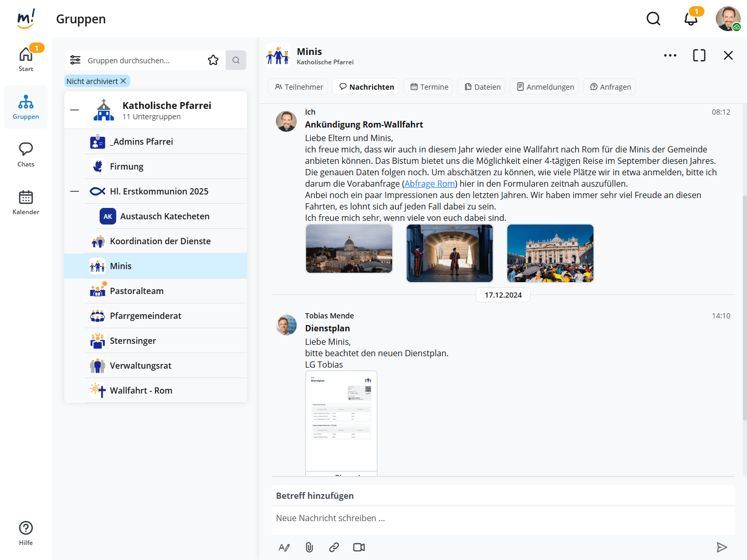This screenshot has width=747, height=560.
Task: Open the global search magnifier
Action: click(x=654, y=19)
